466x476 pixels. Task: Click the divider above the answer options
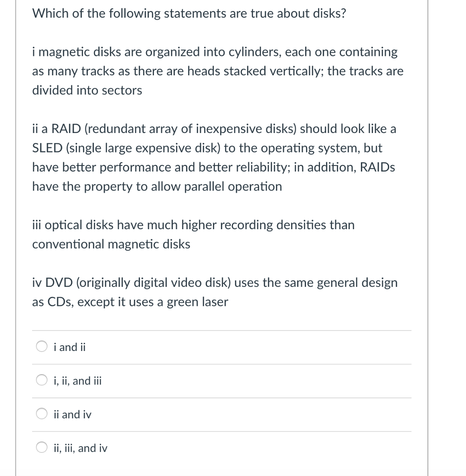pyautogui.click(x=222, y=329)
